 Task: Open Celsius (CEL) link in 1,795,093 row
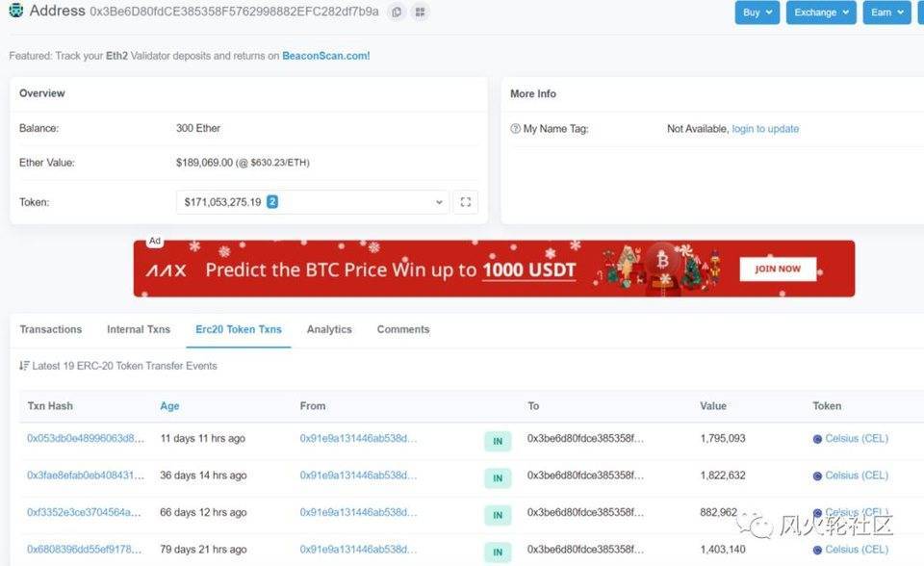click(x=857, y=439)
